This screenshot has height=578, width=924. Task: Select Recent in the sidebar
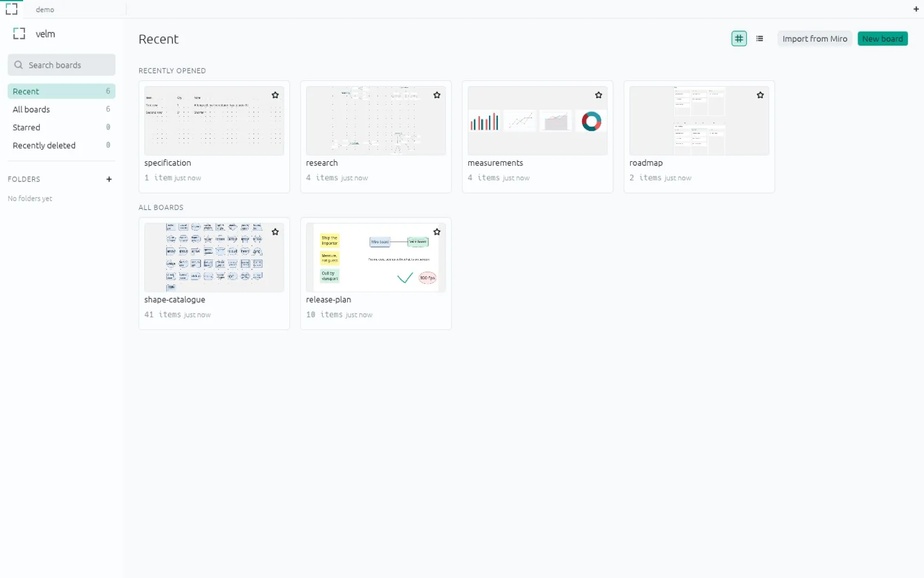pyautogui.click(x=61, y=91)
